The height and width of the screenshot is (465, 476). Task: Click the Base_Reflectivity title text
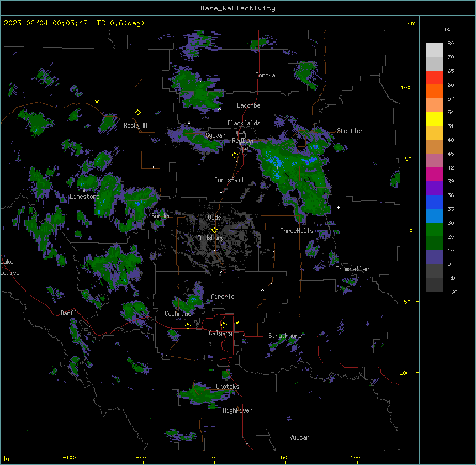click(238, 8)
